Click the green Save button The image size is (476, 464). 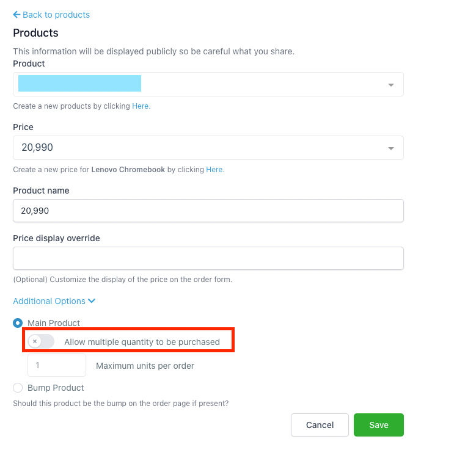tap(378, 425)
